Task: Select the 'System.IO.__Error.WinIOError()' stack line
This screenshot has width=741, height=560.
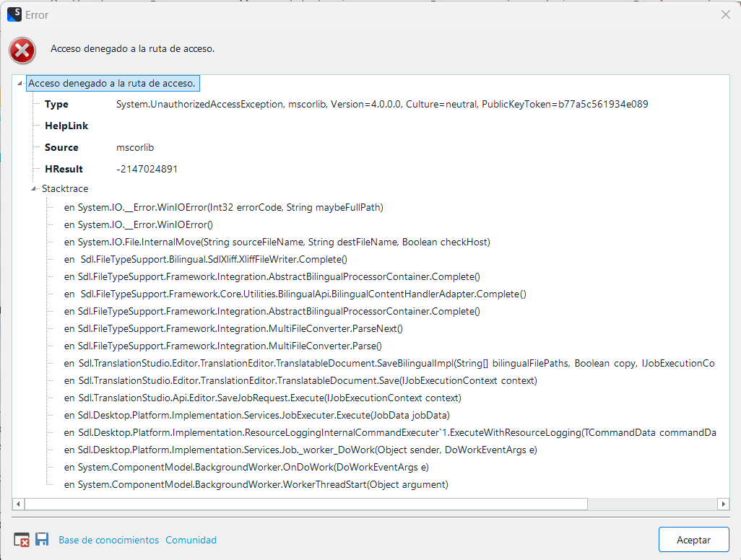Action: [x=139, y=224]
